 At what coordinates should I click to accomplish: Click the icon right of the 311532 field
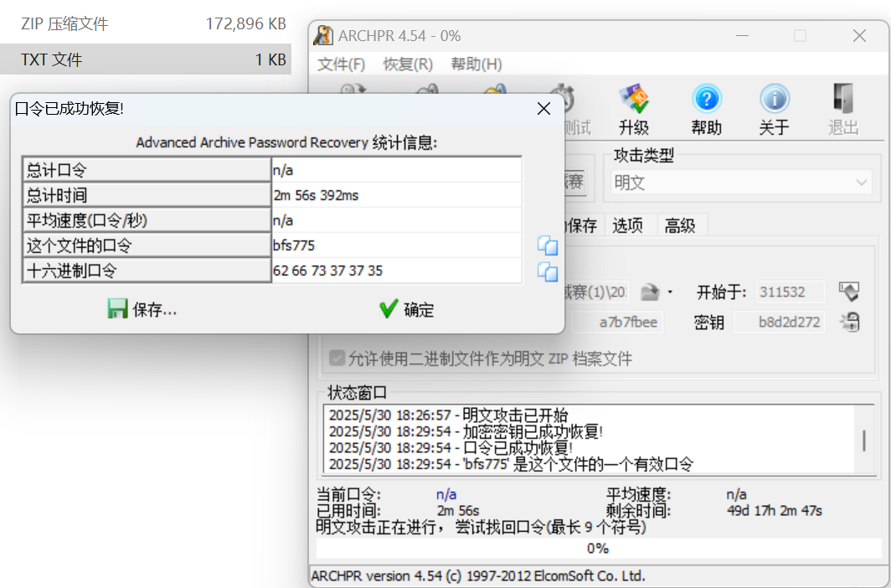click(x=849, y=292)
